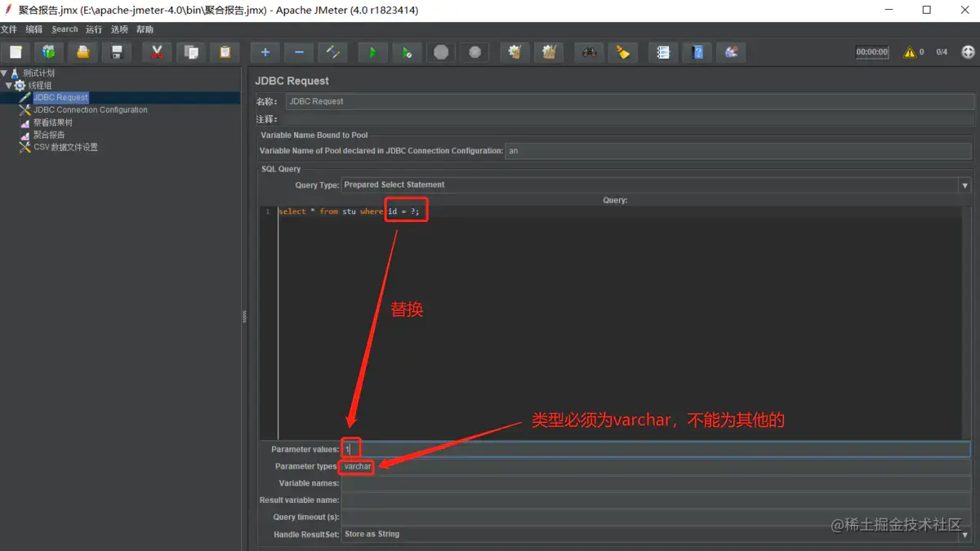This screenshot has height=551, width=980.
Task: Click the Shutdown test icon
Action: 474,52
